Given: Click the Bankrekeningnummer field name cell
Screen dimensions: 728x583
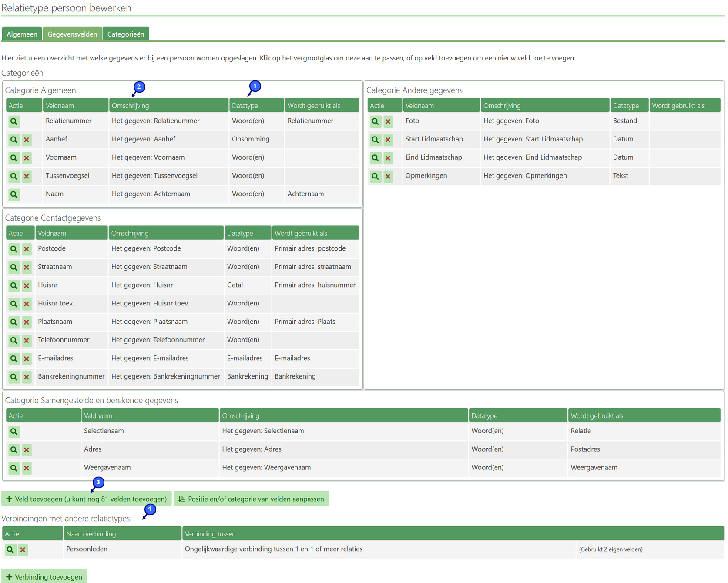Looking at the screenshot, I should pos(71,376).
